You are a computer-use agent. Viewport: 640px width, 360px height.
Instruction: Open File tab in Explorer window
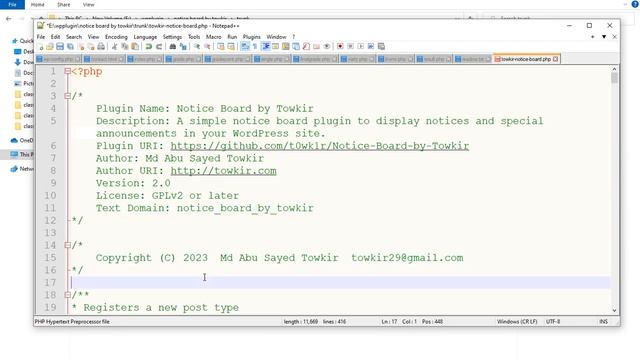coord(12,4)
